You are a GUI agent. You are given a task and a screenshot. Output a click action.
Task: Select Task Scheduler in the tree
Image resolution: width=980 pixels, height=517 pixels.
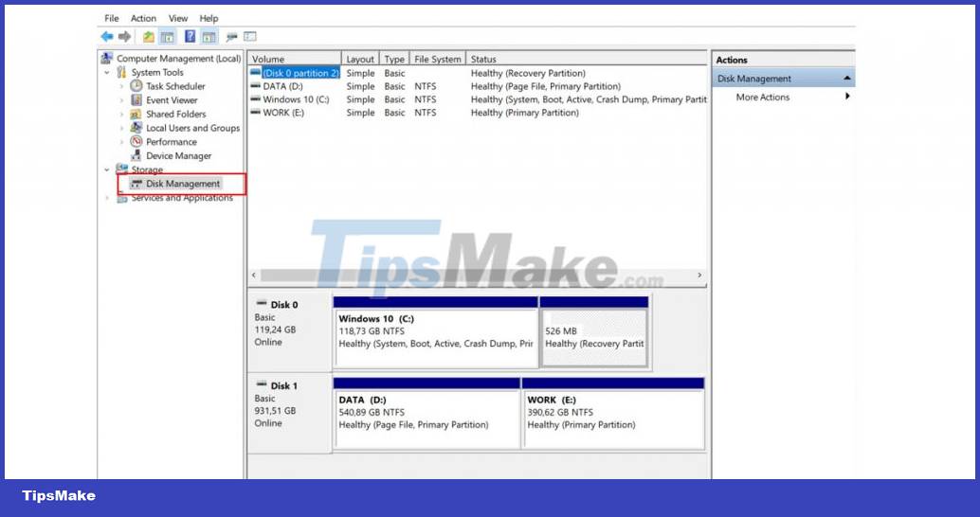pos(175,86)
